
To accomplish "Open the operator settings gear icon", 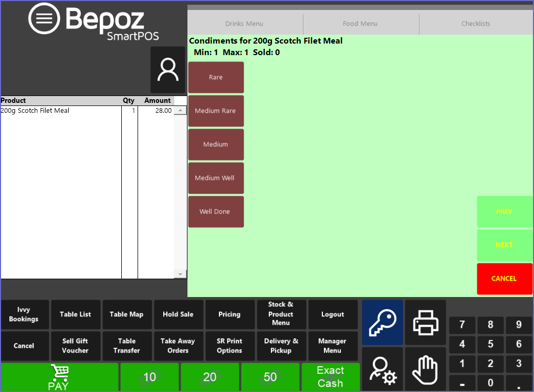I will [382, 369].
